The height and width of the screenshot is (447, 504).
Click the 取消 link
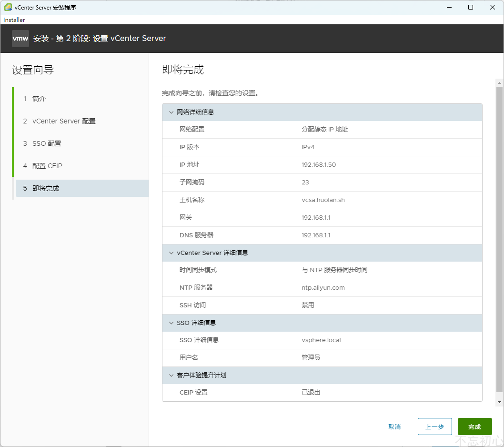[x=394, y=427]
